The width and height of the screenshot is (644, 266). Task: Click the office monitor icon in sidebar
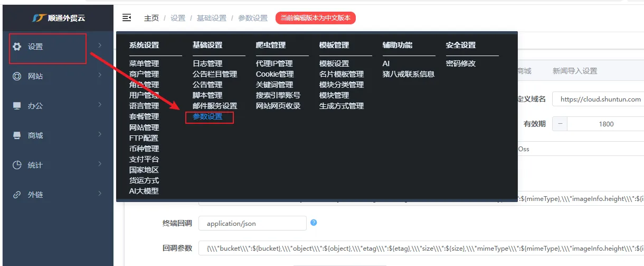17,106
